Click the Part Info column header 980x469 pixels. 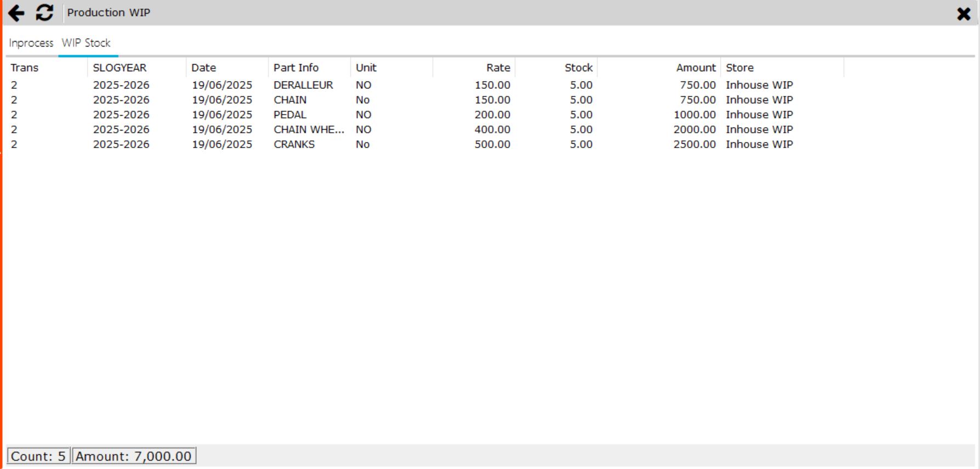(296, 67)
